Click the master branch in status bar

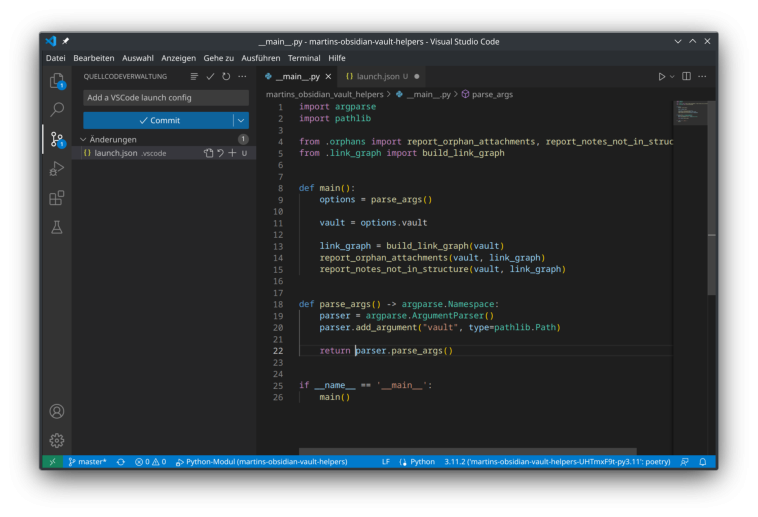pos(88,462)
